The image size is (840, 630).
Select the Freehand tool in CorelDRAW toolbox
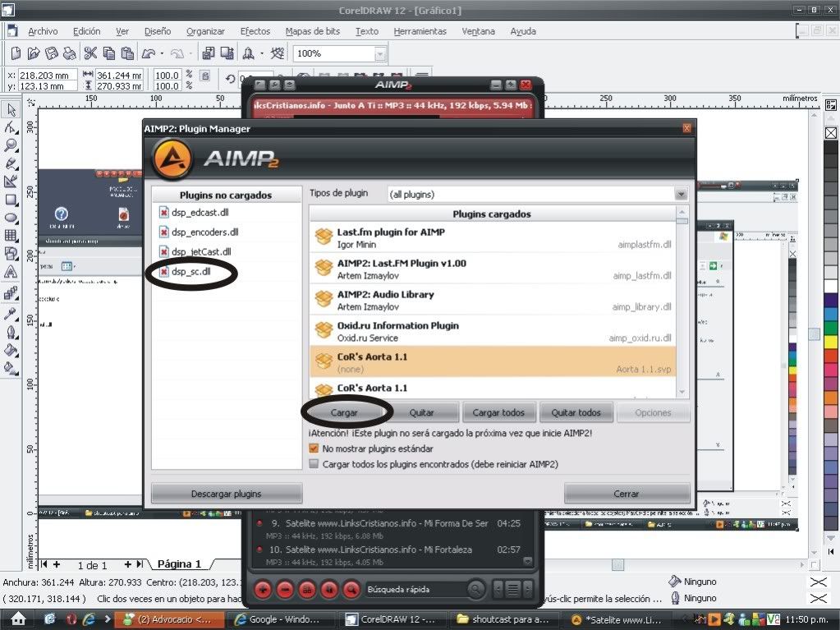pos(11,163)
